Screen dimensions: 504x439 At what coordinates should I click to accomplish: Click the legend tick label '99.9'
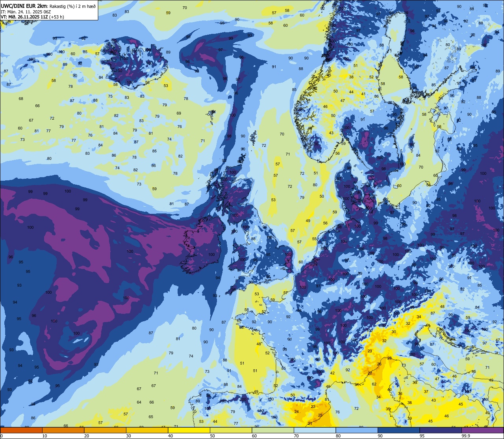466,435
